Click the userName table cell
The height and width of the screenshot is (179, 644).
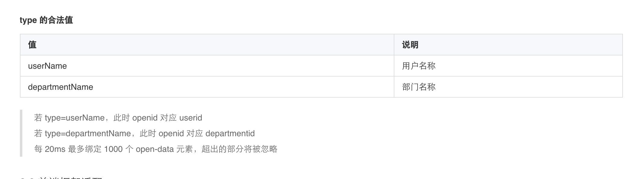pos(207,66)
